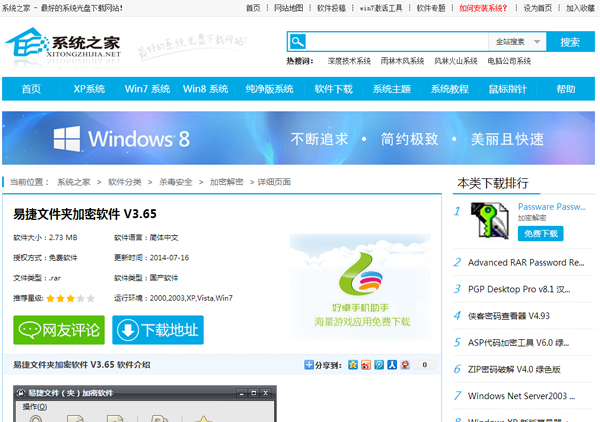Click the 加入收藏 link
The image size is (600, 422).
pyautogui.click(x=580, y=8)
